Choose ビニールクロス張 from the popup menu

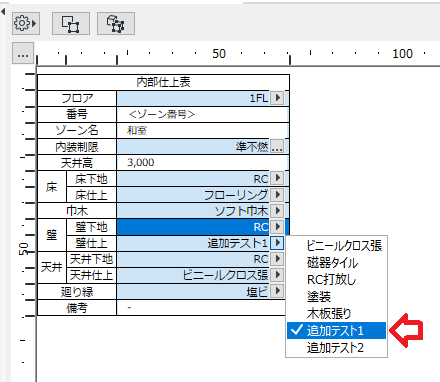pyautogui.click(x=336, y=246)
